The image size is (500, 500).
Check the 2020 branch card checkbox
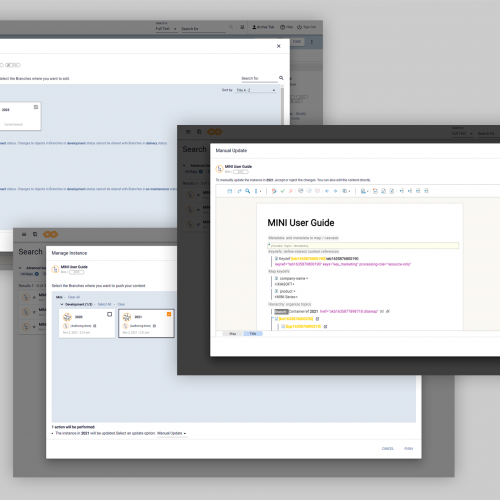[109, 314]
